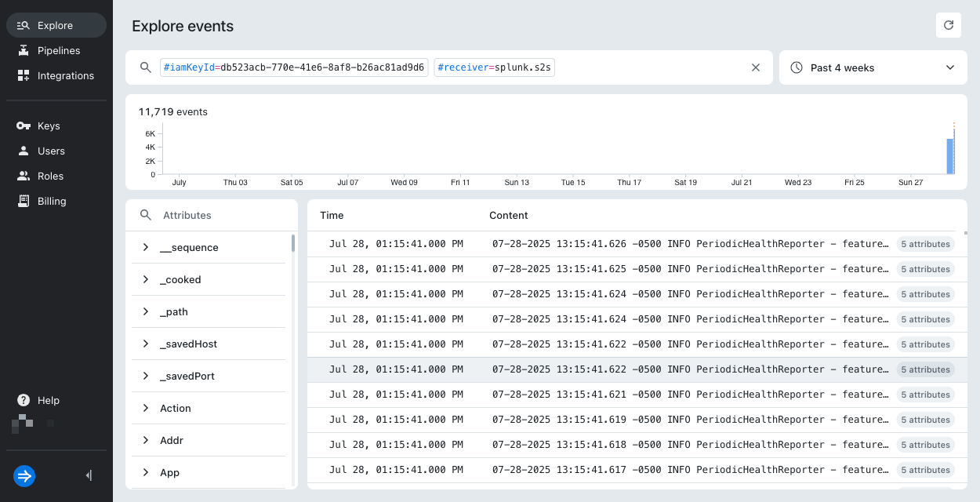Refresh the events with the reload button
980x502 pixels.
pos(949,25)
